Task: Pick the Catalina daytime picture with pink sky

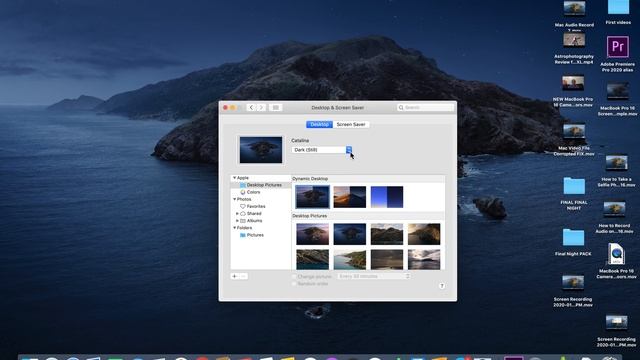Action: coord(312,234)
